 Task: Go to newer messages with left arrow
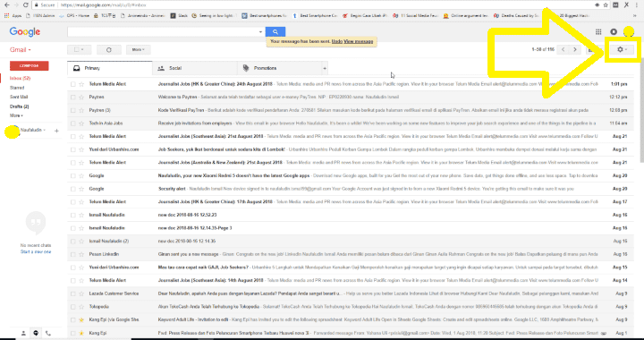(563, 50)
